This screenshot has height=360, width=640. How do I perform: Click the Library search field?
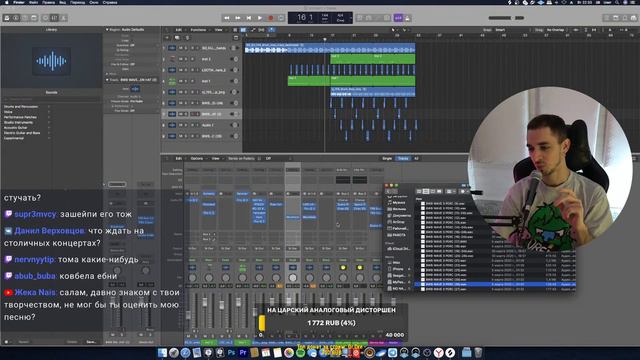tap(51, 99)
